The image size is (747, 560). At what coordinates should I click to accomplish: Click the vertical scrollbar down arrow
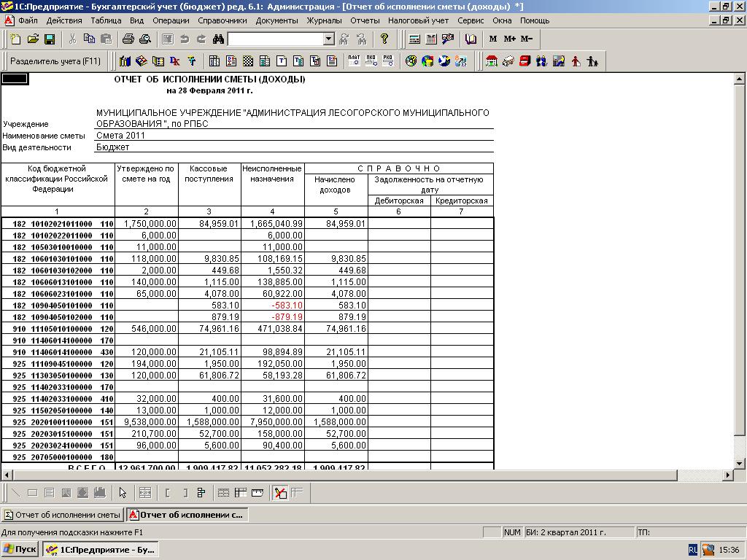(739, 463)
